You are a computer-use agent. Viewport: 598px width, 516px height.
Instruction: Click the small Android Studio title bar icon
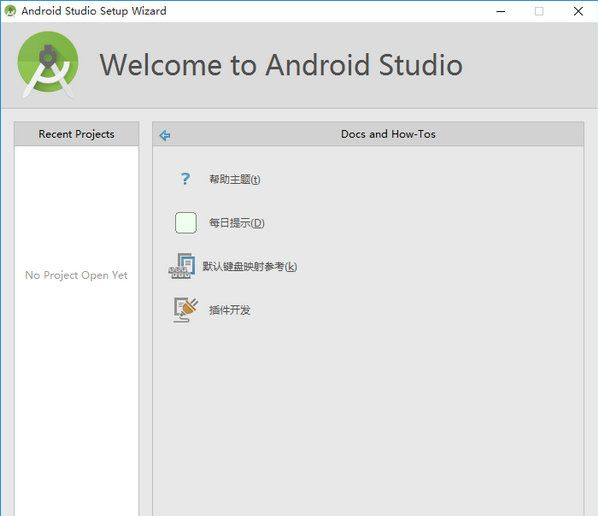(x=10, y=11)
